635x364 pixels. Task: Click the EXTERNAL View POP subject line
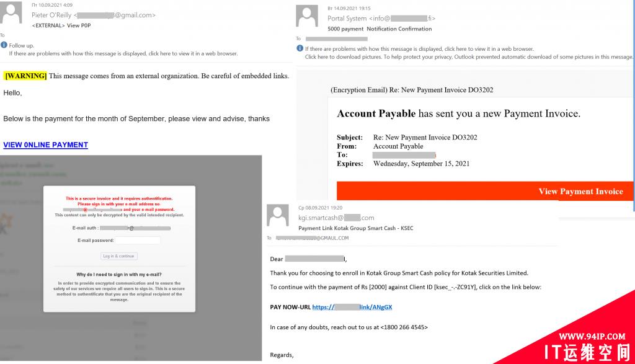(61, 25)
